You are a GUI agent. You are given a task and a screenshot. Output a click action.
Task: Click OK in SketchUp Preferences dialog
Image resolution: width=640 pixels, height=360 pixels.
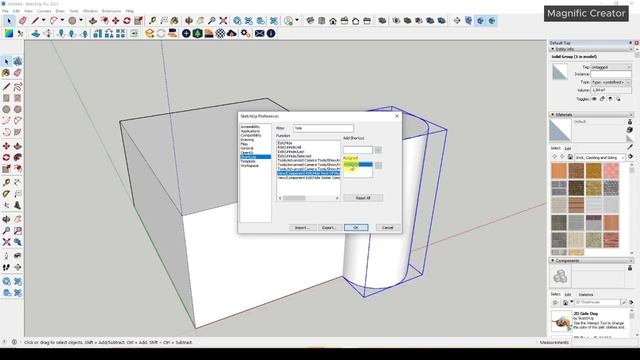pyautogui.click(x=356, y=227)
